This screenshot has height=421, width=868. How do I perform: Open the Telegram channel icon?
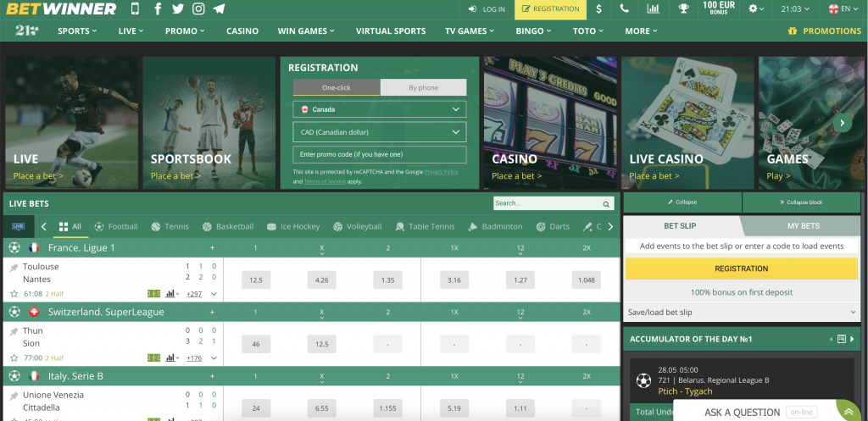pos(219,8)
